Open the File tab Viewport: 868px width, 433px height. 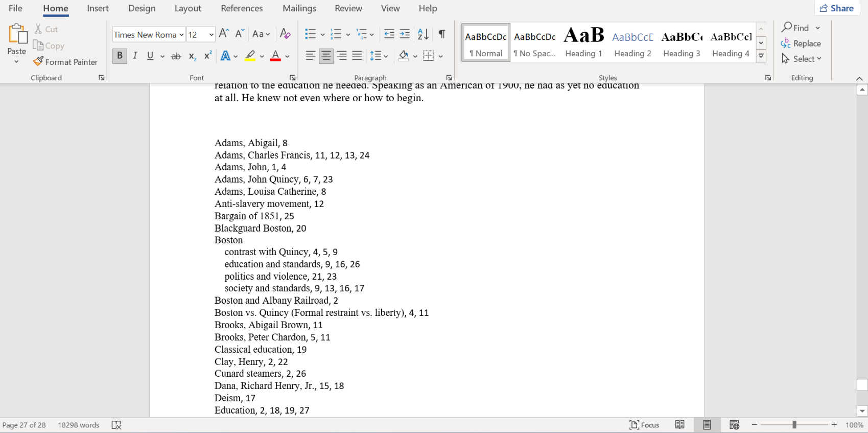pyautogui.click(x=15, y=8)
